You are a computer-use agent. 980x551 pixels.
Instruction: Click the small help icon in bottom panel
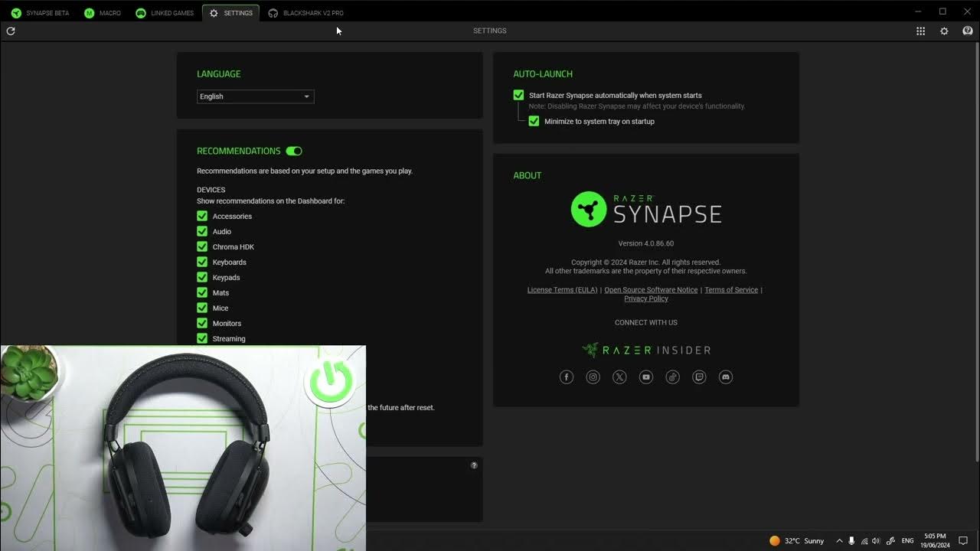pos(474,465)
